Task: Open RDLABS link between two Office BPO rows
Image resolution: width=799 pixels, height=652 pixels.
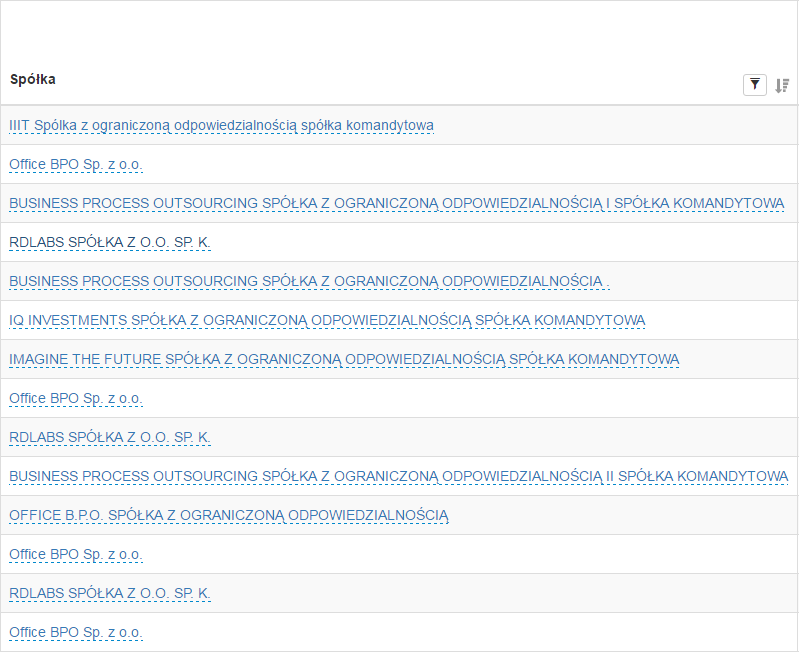Action: (110, 593)
